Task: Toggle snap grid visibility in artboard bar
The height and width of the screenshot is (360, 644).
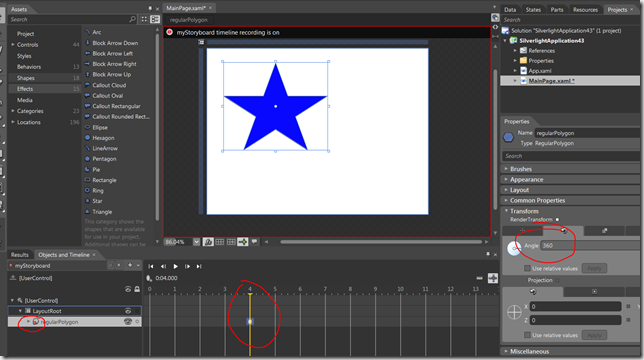Action: pyautogui.click(x=220, y=242)
